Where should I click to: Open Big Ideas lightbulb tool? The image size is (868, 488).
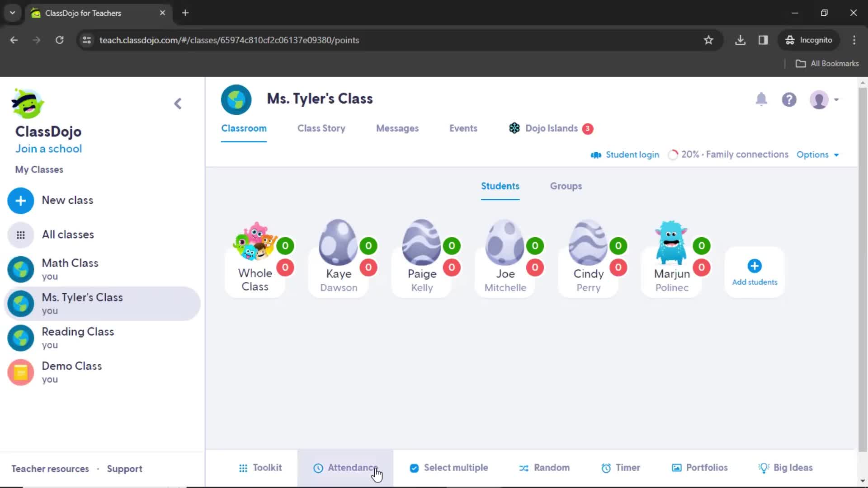(x=786, y=468)
